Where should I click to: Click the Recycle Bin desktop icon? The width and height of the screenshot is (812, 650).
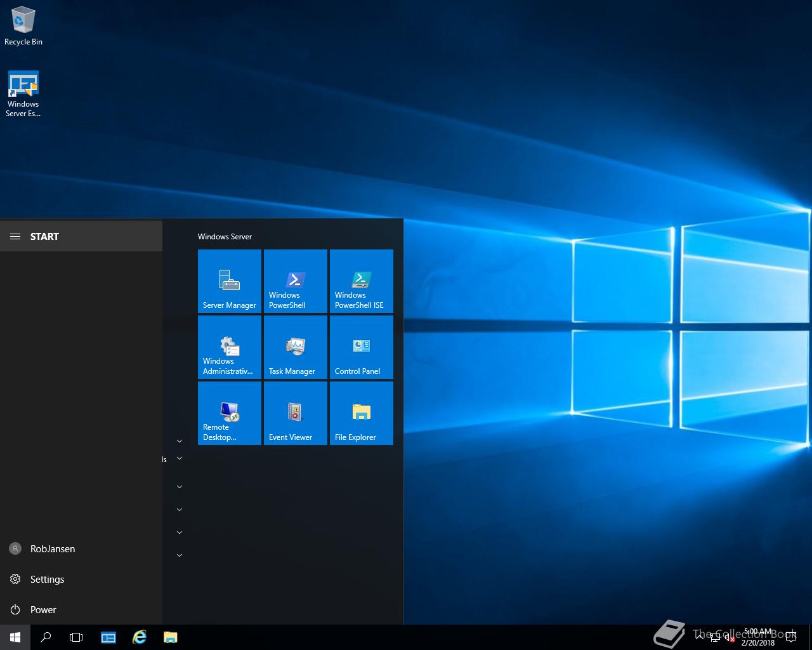[23, 26]
